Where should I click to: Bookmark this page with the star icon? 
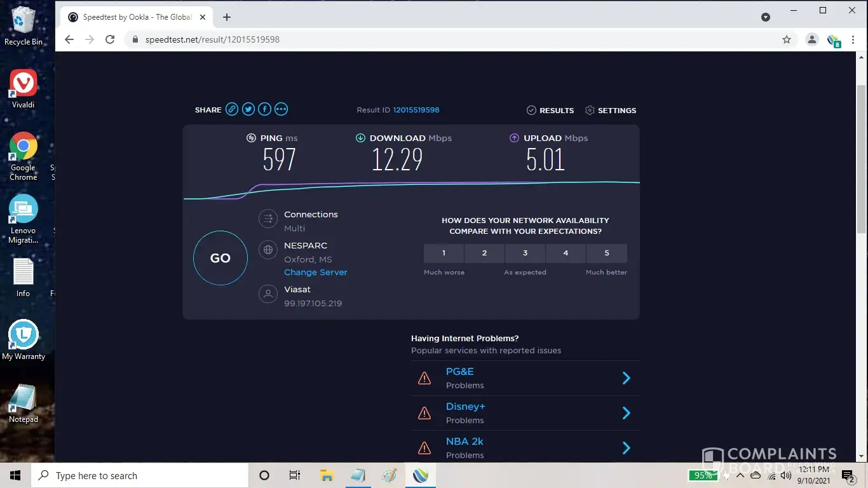(x=787, y=39)
